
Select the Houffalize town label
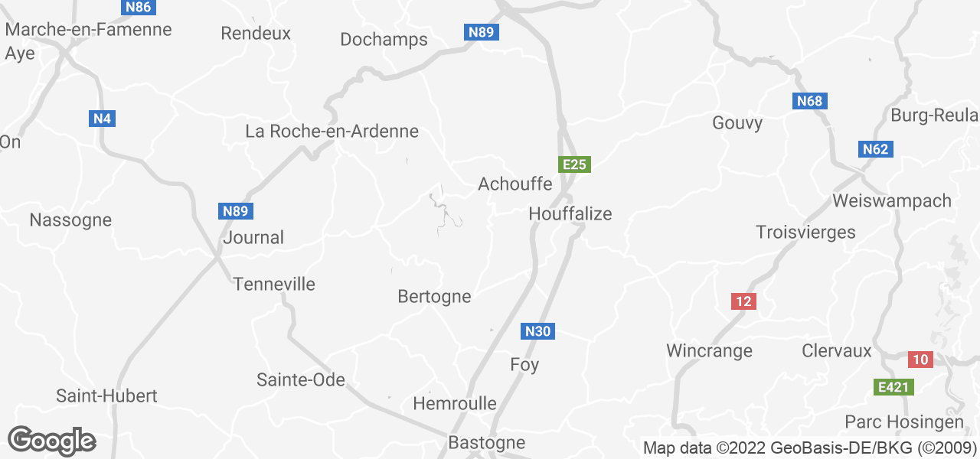pos(570,214)
